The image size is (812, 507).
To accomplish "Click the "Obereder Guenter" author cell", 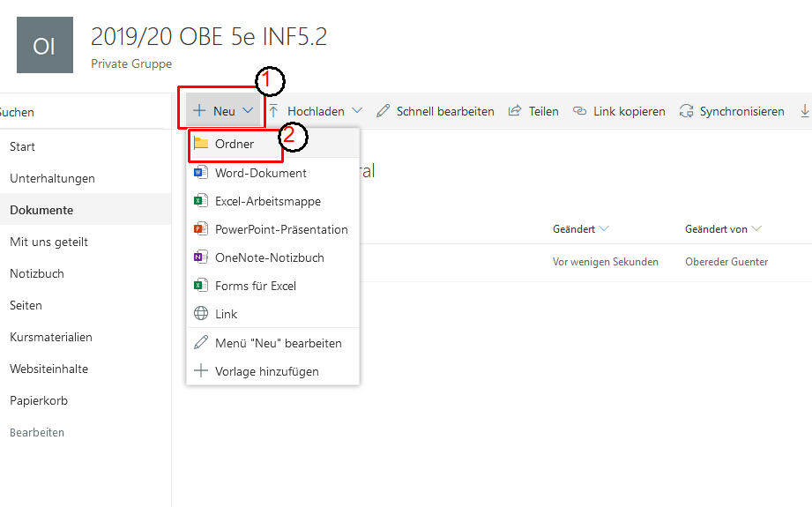I will (726, 262).
